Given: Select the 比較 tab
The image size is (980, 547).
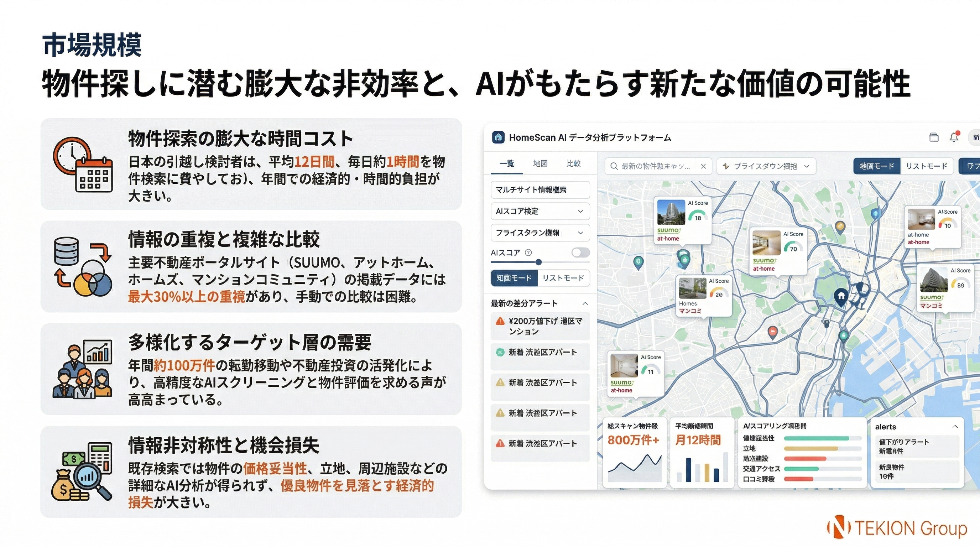Looking at the screenshot, I should click(574, 163).
